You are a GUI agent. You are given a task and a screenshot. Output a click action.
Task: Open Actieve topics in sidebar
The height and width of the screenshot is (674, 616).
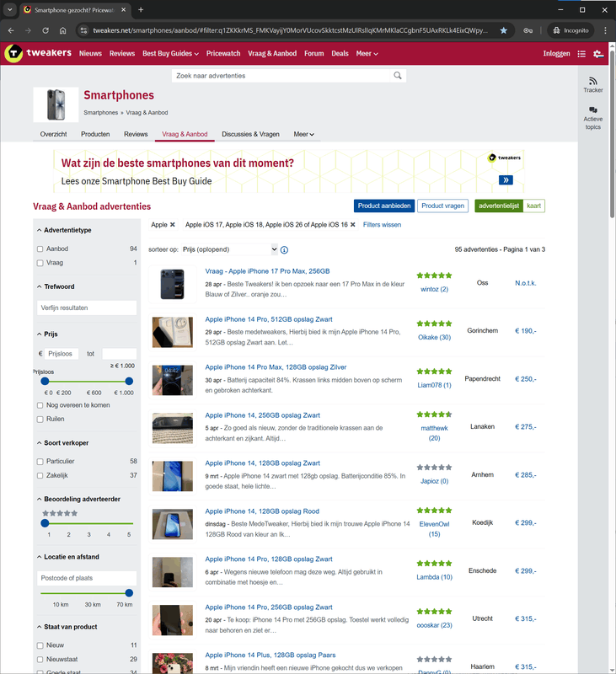coord(592,118)
